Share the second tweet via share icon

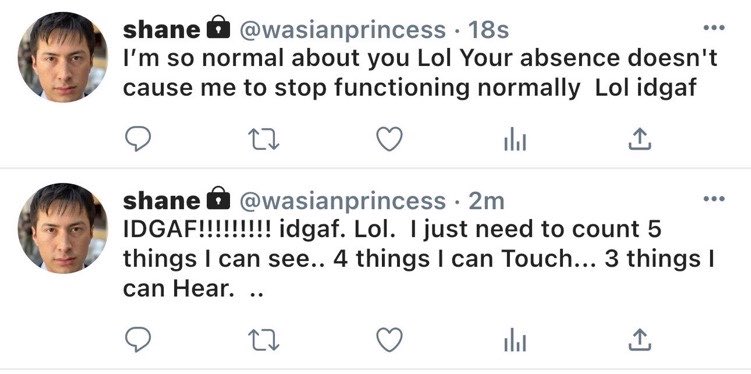(639, 340)
